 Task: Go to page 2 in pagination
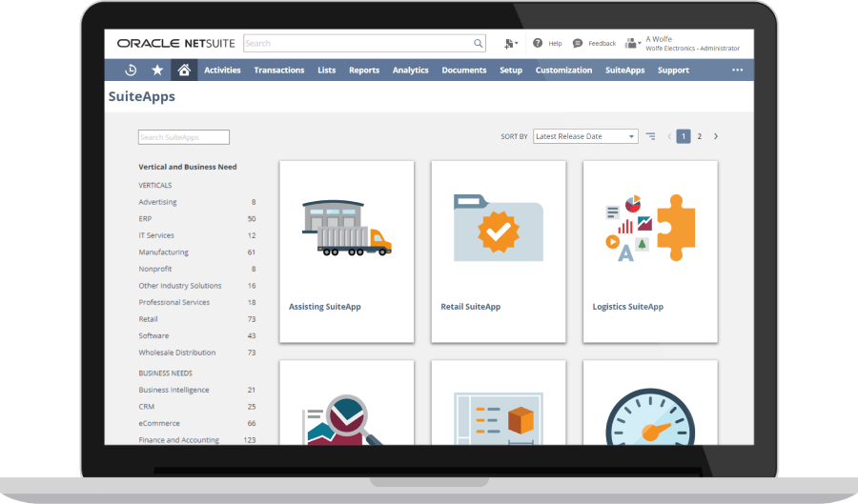coord(700,136)
